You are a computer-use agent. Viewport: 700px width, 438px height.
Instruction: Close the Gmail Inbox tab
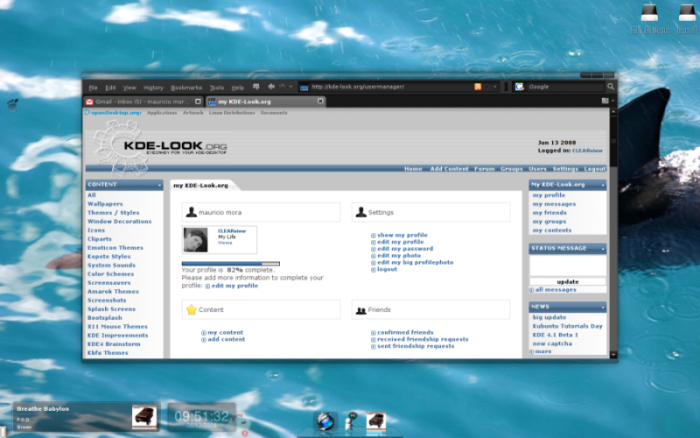(x=198, y=102)
